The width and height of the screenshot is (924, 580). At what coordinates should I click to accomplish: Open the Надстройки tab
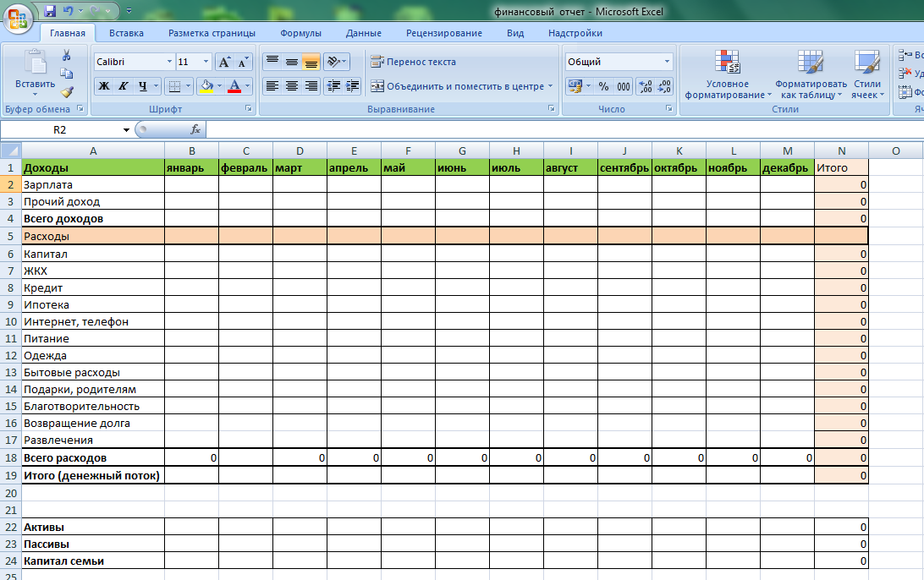[575, 33]
